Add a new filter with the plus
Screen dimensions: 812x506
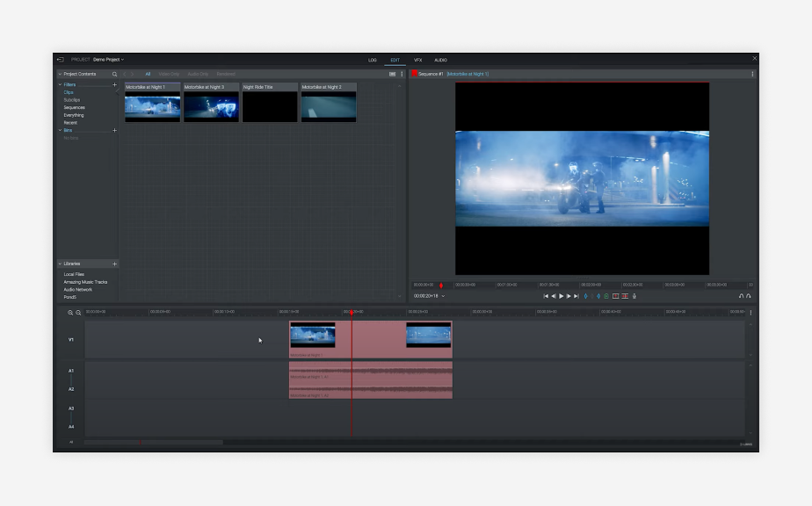pyautogui.click(x=114, y=84)
